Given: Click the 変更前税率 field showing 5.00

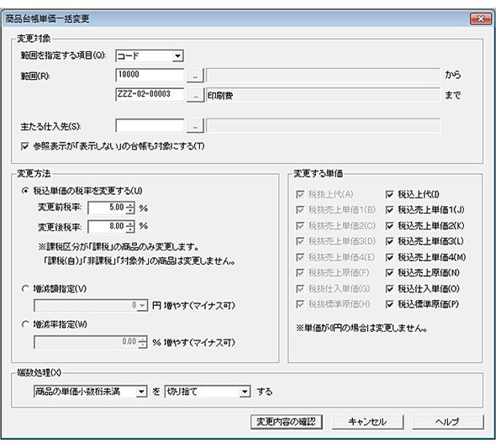Looking at the screenshot, I should click(107, 208).
